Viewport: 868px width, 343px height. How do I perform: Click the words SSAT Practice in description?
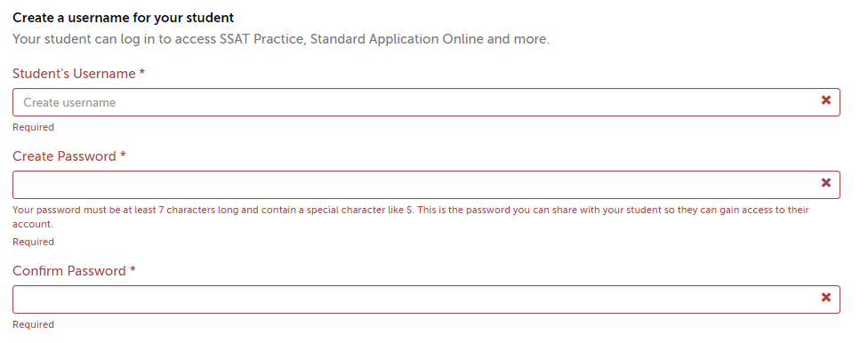[x=259, y=40]
